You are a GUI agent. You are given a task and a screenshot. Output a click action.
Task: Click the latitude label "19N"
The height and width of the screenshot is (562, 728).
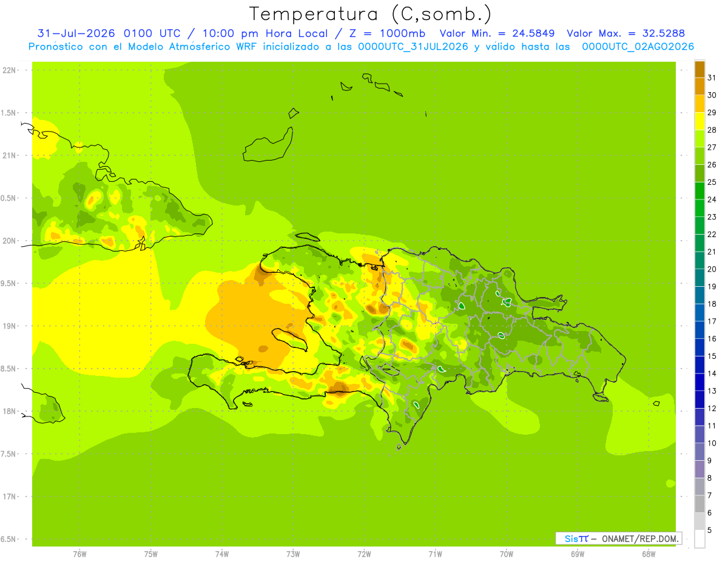tap(10, 326)
